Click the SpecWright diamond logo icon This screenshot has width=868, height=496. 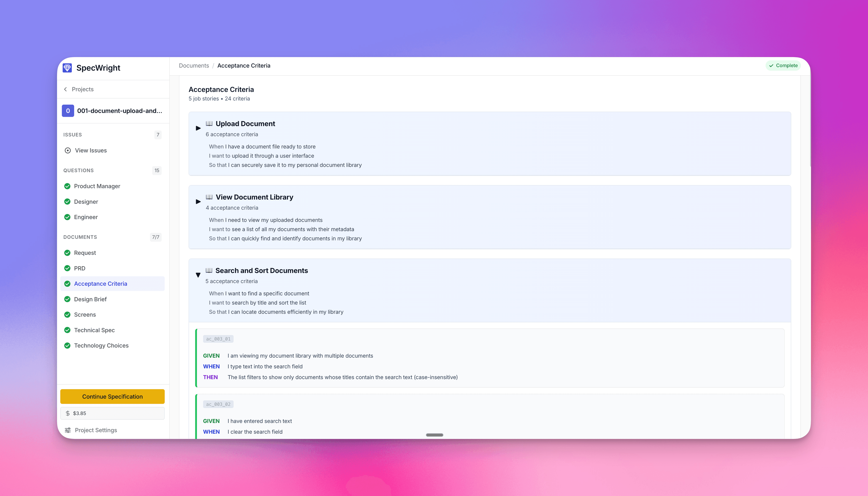tap(67, 68)
